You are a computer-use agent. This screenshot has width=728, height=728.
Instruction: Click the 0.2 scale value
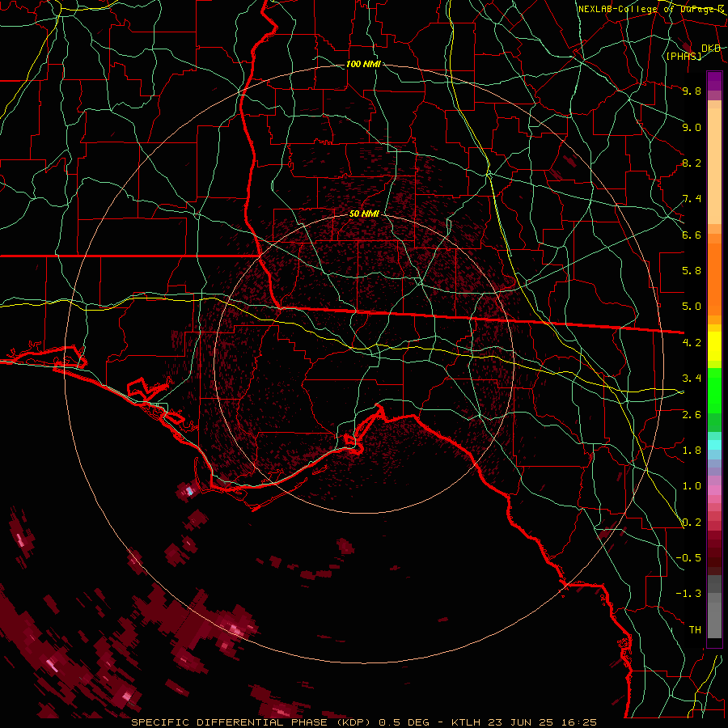[692, 523]
